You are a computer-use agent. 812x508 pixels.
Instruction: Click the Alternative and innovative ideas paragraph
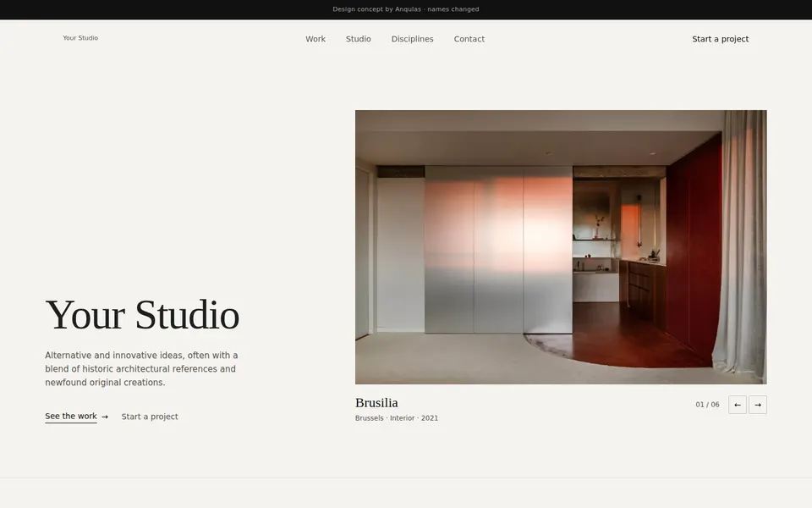(141, 369)
